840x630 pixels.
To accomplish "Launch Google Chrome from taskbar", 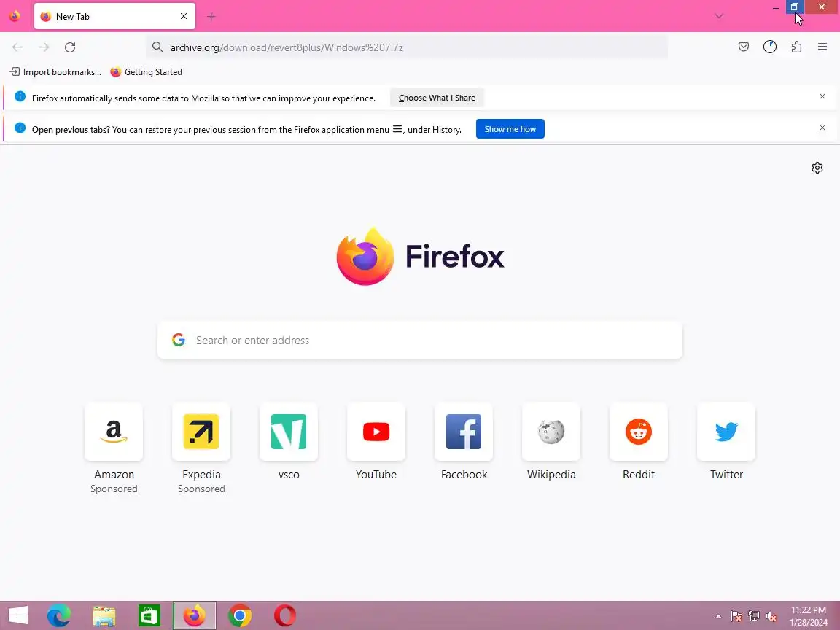I will click(x=239, y=615).
